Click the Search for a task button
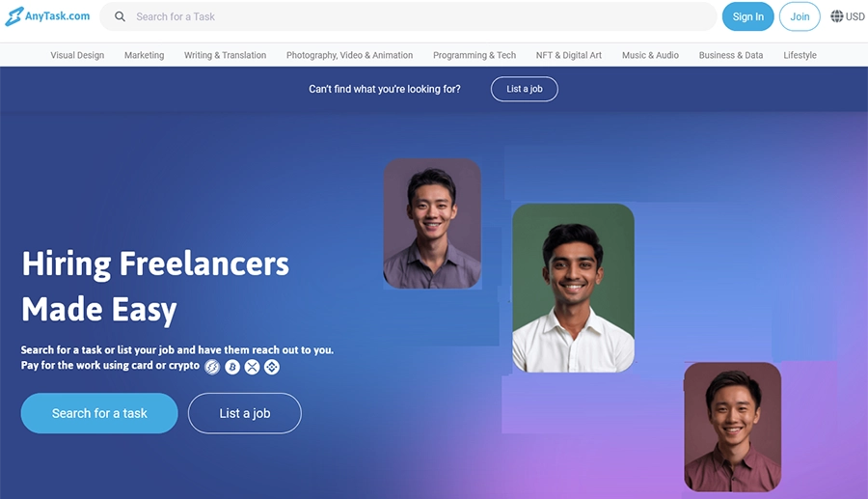The height and width of the screenshot is (499, 868). click(x=99, y=413)
